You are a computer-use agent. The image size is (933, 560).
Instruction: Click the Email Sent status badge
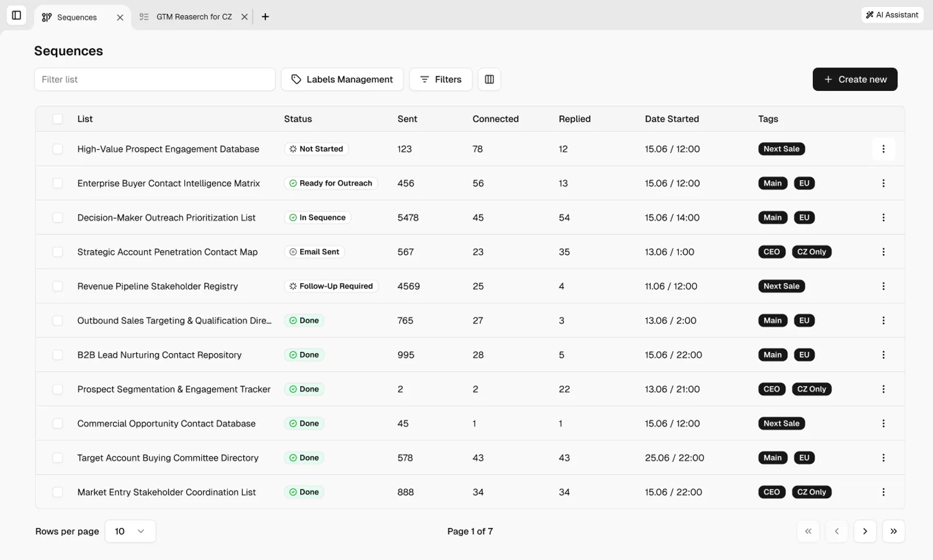point(314,252)
